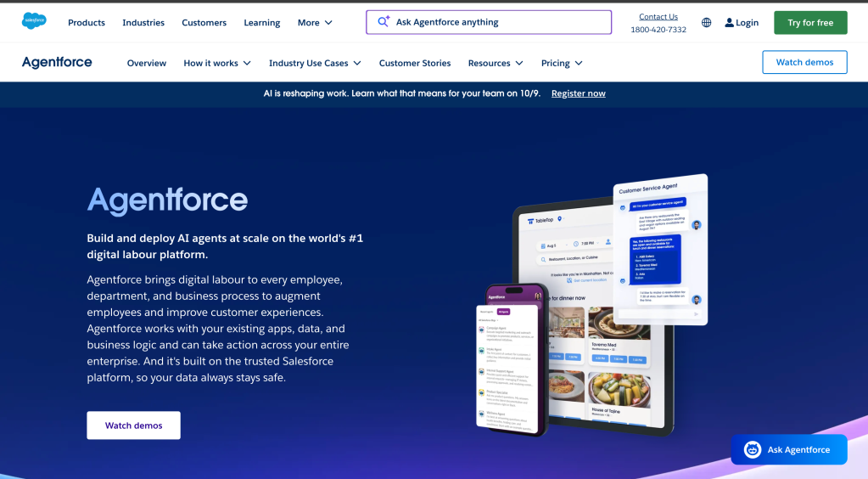
Task: Click the Salesforce cloud logo
Action: tap(34, 22)
